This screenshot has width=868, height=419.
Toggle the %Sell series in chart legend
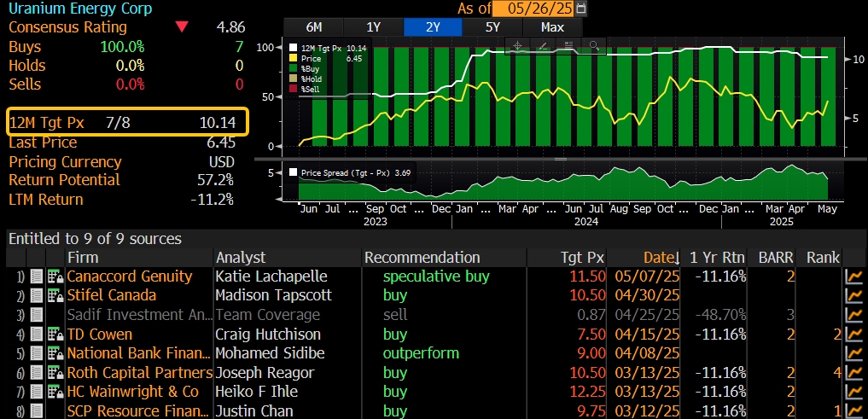tap(312, 89)
